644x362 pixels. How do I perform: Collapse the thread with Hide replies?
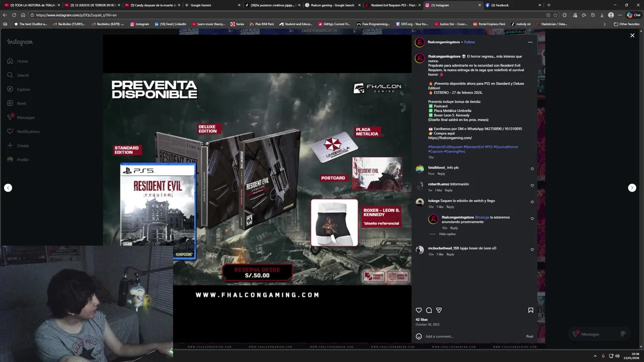[447, 234]
